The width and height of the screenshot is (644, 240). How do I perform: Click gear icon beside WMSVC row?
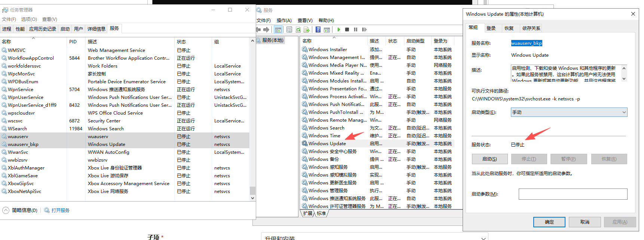[4, 50]
